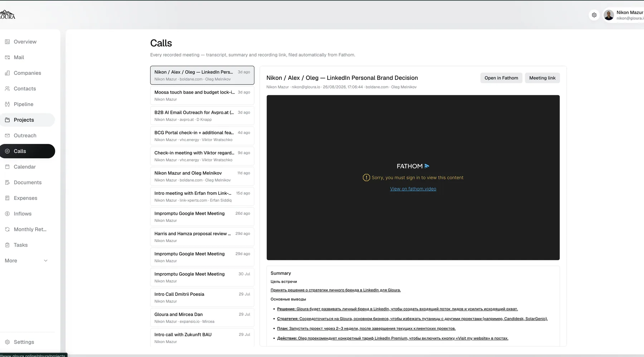Click the Стратегия summary bullet
Screen dimensions: 644x357
click(412, 319)
